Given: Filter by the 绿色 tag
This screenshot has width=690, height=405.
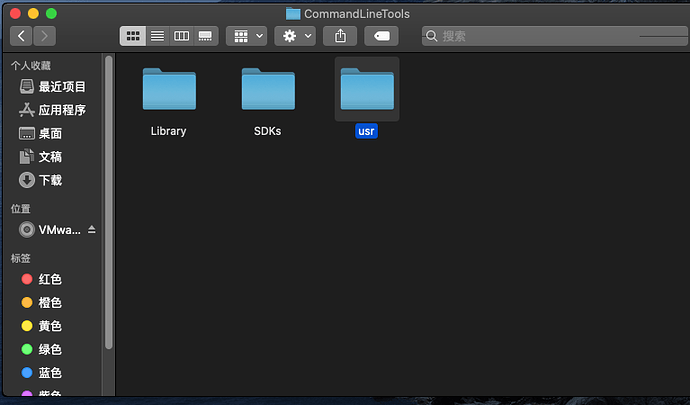Looking at the screenshot, I should click(x=42, y=349).
